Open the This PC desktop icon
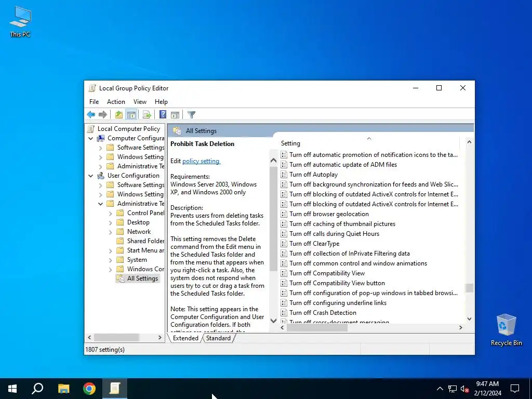 coord(20,21)
